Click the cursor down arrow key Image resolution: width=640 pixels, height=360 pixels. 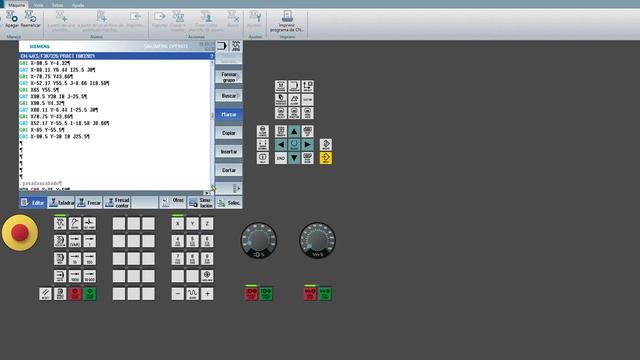click(x=294, y=158)
